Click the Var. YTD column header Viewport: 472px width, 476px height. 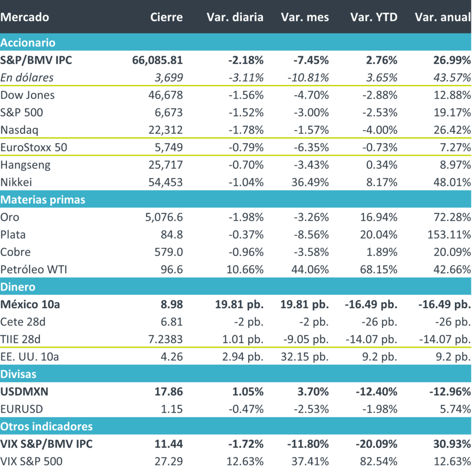click(374, 17)
